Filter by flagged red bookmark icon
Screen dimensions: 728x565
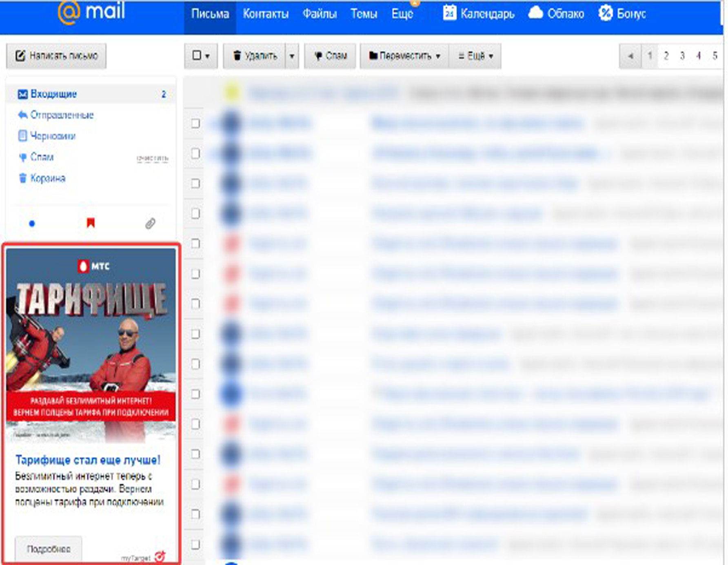(91, 223)
